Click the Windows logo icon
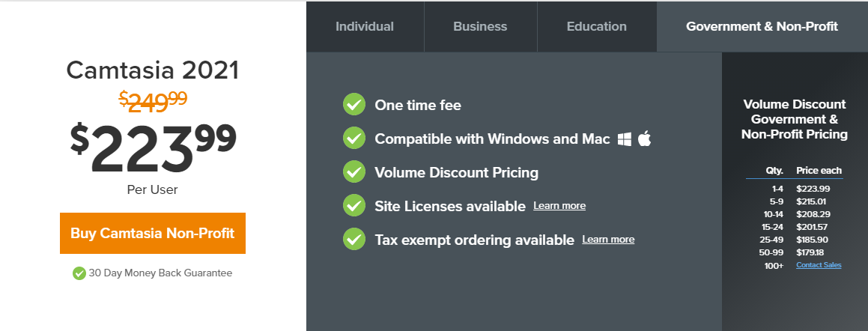Image resolution: width=868 pixels, height=331 pixels. [x=625, y=139]
